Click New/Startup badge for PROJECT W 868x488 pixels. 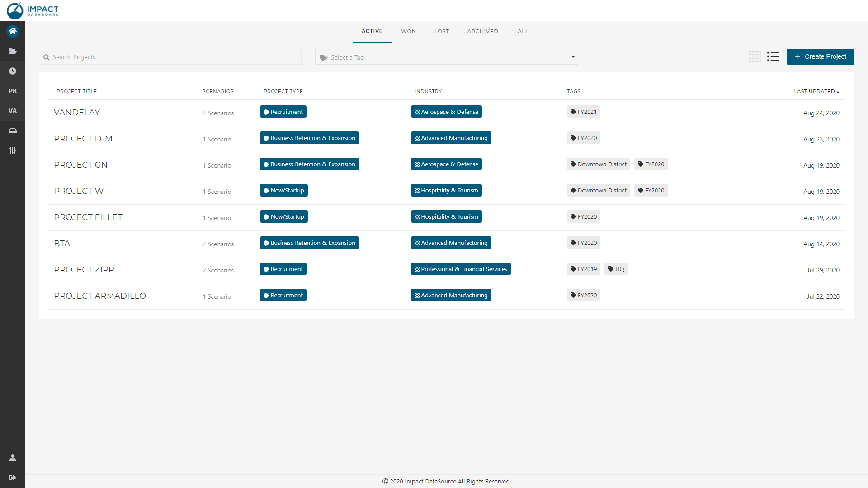[283, 190]
